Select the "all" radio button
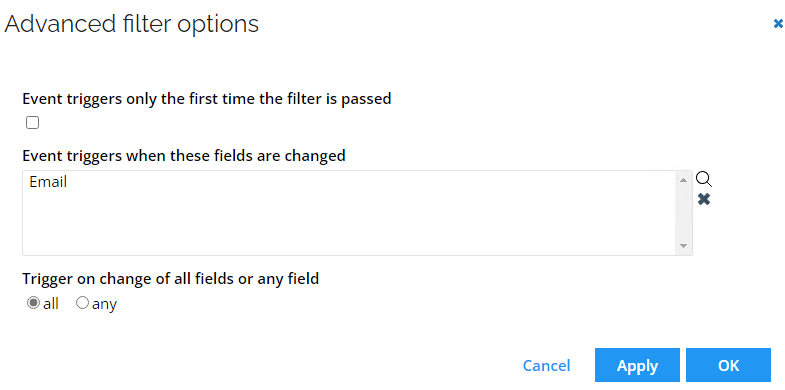785x390 pixels. point(33,303)
